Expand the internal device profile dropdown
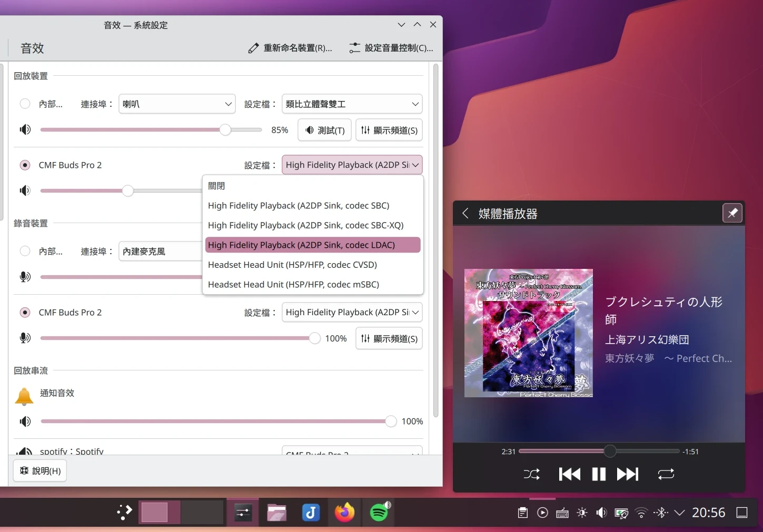The width and height of the screenshot is (763, 532). (x=352, y=104)
